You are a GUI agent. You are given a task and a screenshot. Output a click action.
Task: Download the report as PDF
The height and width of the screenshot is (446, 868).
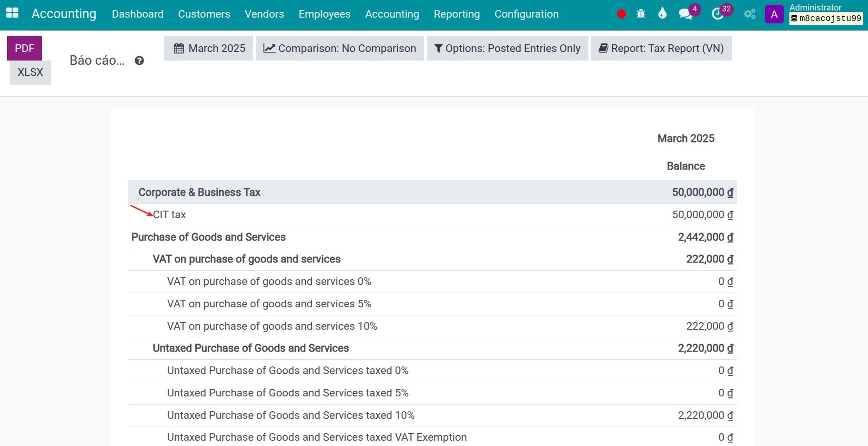[x=24, y=48]
